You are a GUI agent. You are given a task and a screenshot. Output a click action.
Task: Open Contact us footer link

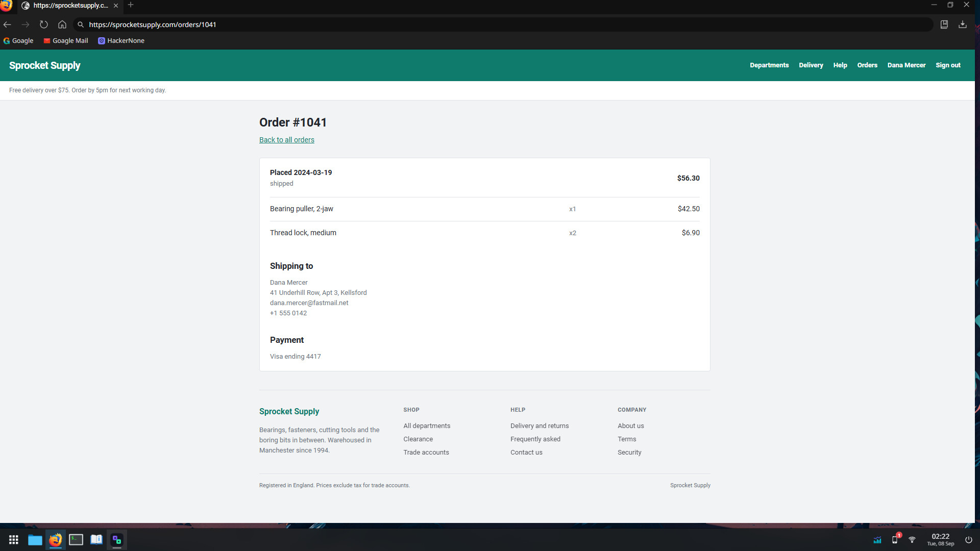526,453
